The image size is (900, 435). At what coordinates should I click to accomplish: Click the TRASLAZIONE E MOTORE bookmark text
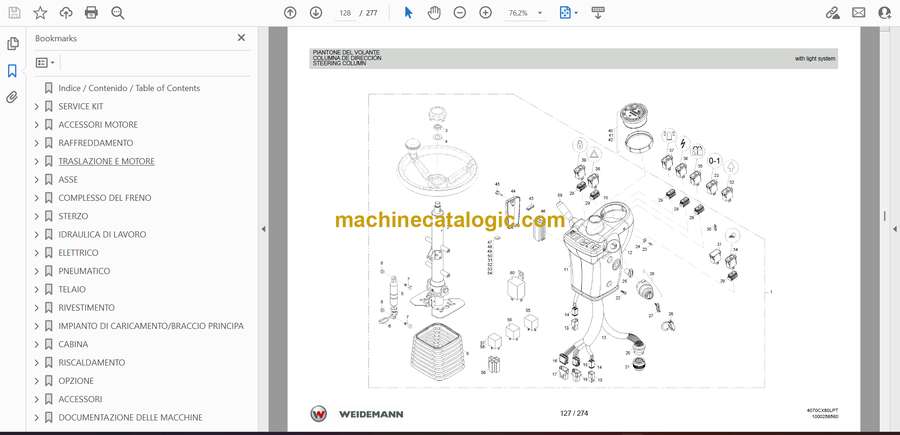[x=106, y=161]
